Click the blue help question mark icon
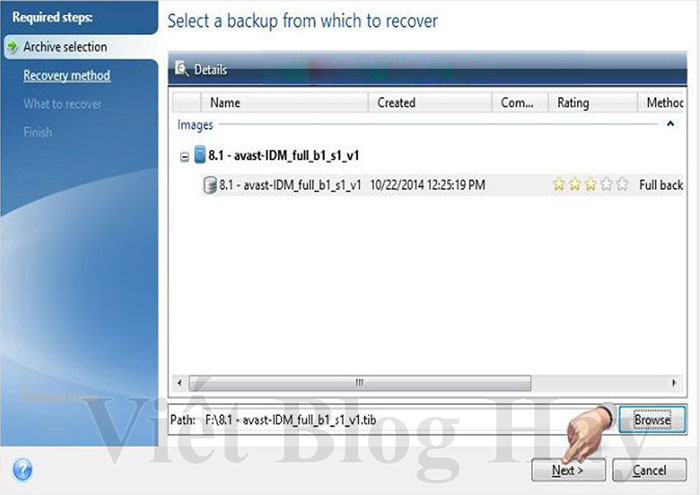 tap(23, 470)
